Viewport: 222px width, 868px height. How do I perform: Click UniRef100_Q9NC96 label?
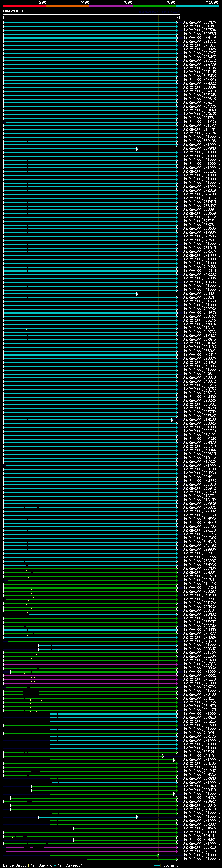pyautogui.click(x=199, y=763)
